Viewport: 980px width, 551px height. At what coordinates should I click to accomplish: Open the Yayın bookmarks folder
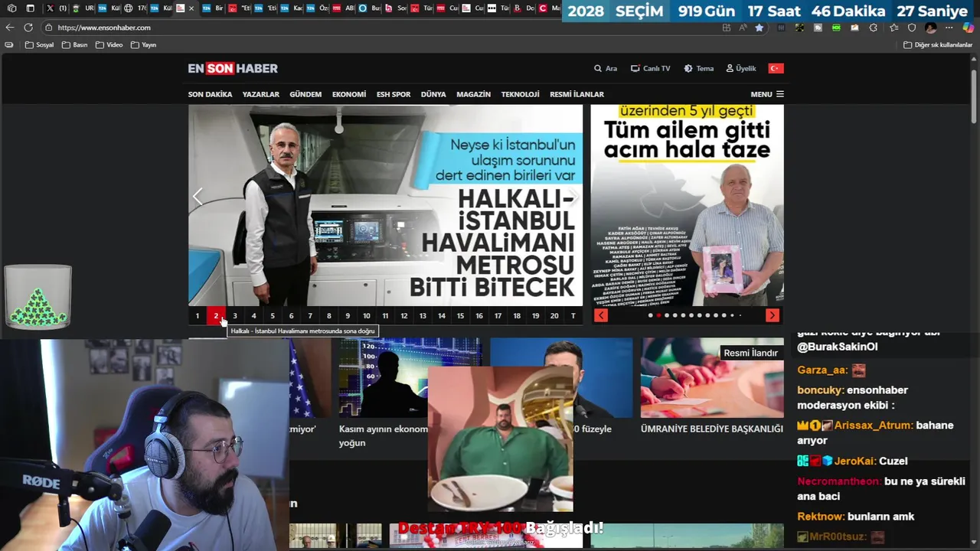(x=143, y=45)
